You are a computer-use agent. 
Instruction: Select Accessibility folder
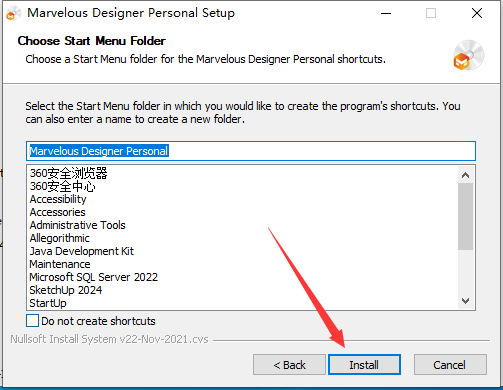tap(58, 199)
